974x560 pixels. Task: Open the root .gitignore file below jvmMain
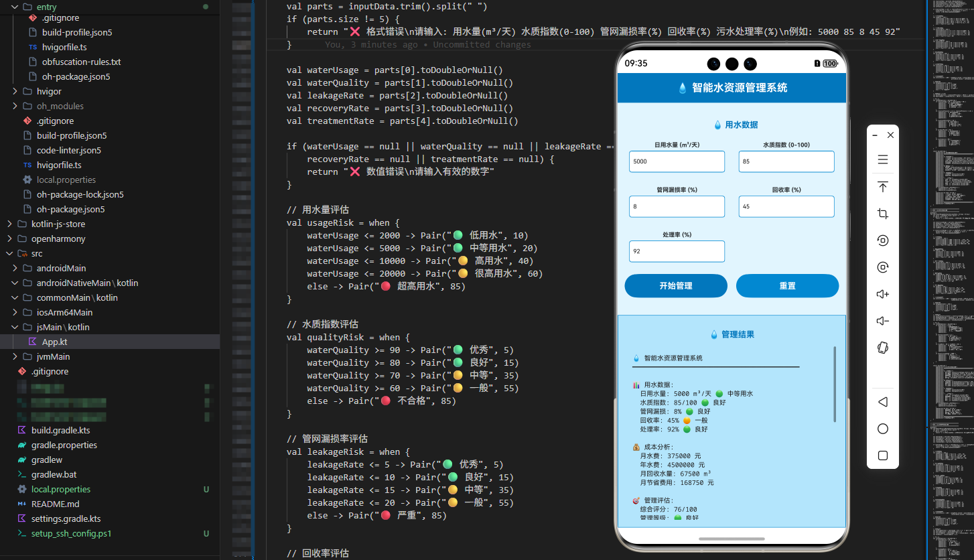(x=50, y=371)
